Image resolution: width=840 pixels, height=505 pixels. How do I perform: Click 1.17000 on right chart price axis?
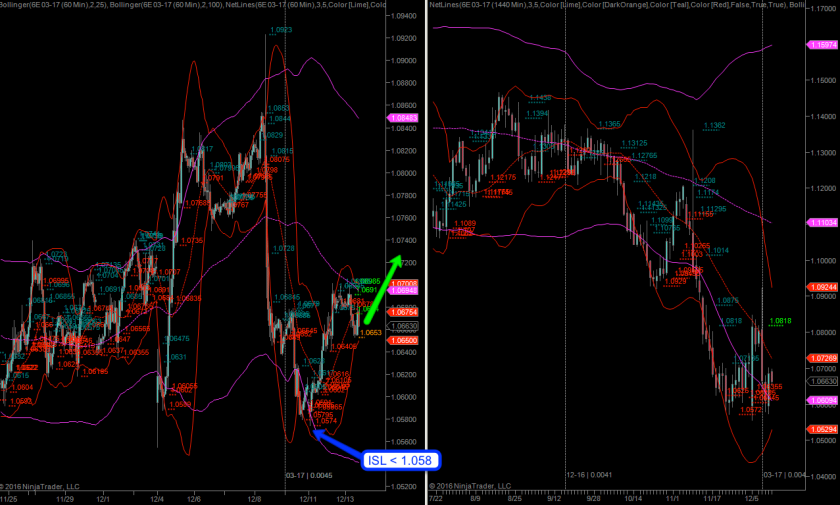click(x=823, y=9)
